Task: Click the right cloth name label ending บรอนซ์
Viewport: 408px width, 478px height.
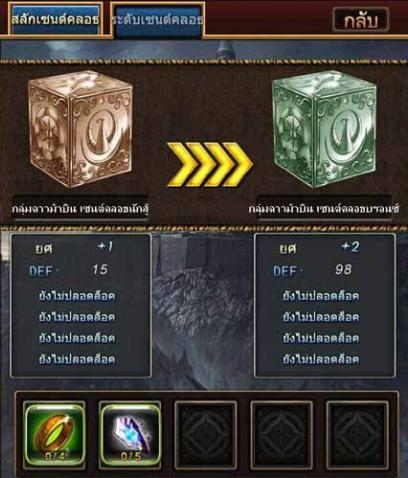Action: (324, 209)
